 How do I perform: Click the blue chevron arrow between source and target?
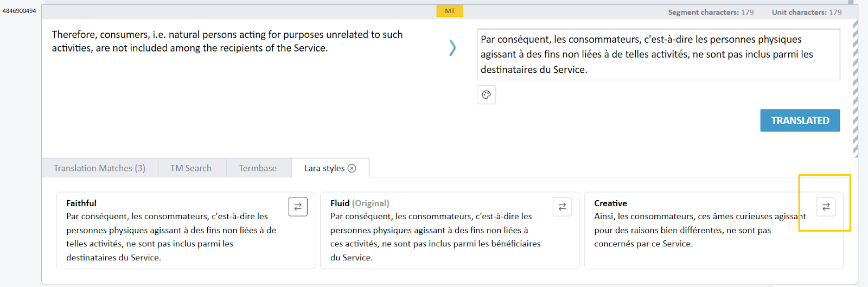(x=452, y=48)
